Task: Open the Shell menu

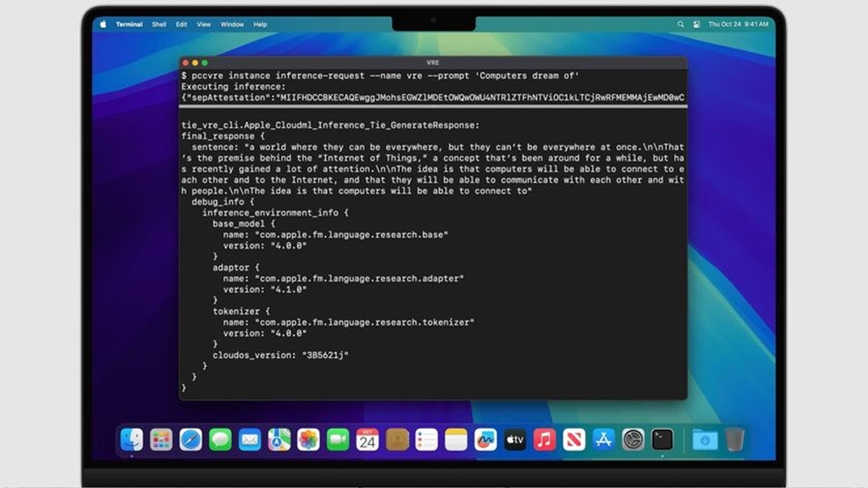Action: [159, 24]
